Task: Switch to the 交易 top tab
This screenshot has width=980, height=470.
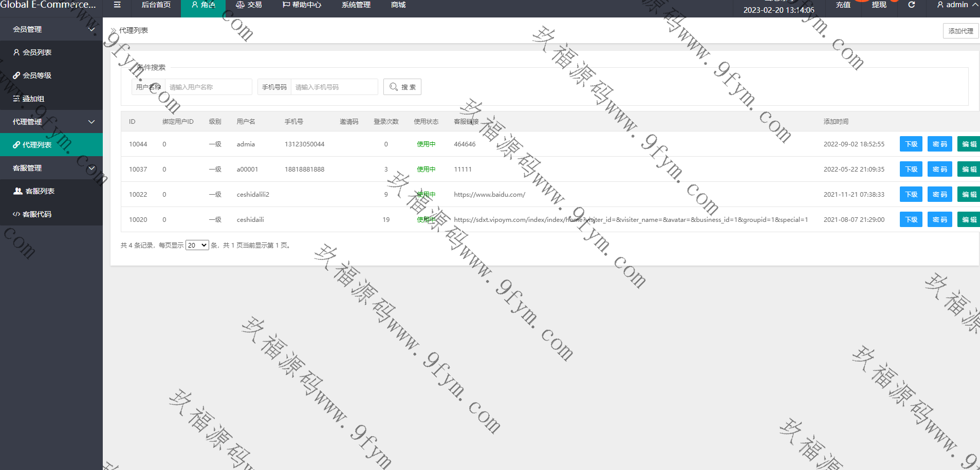Action: tap(249, 5)
